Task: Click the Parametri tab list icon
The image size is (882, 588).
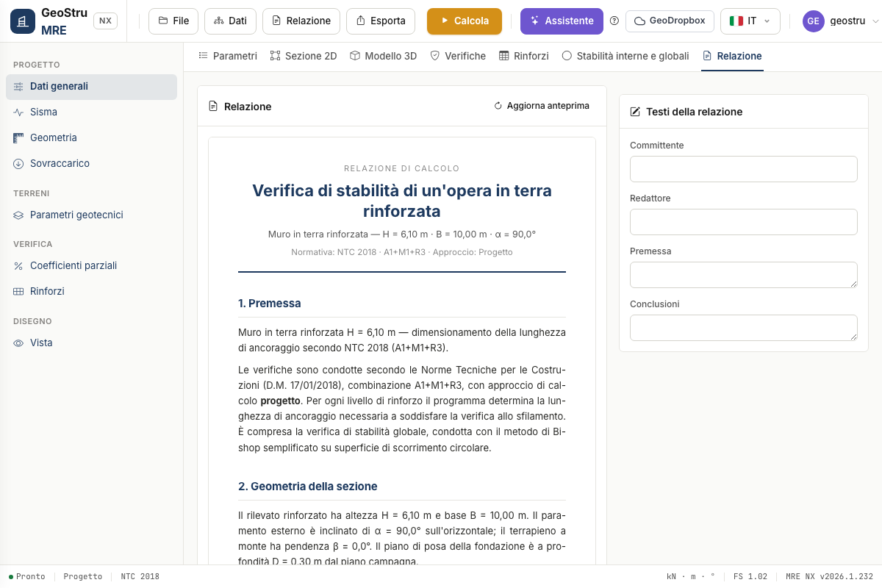Action: [x=204, y=56]
